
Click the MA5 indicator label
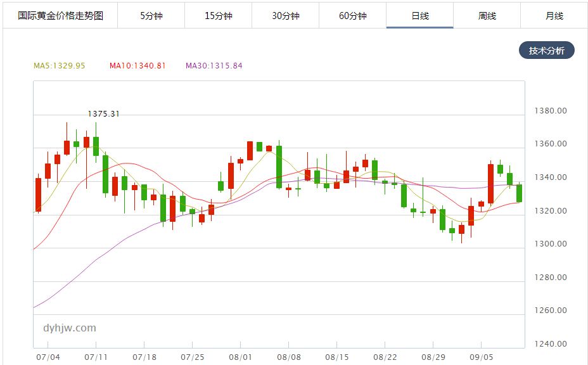pos(60,66)
